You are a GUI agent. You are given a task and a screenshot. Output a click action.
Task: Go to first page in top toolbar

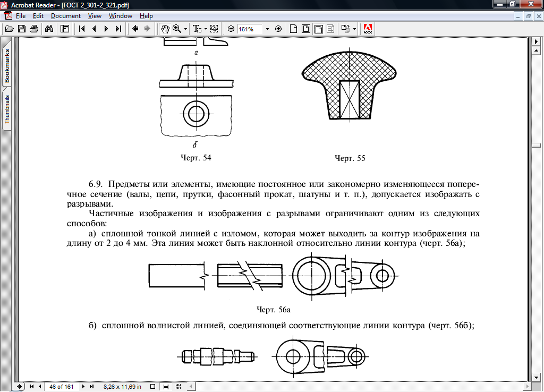[82, 29]
